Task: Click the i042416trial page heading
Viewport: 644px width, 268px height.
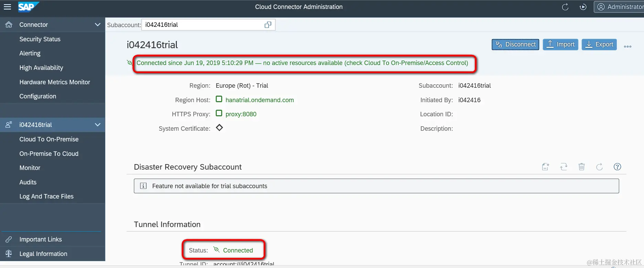Action: click(x=152, y=45)
